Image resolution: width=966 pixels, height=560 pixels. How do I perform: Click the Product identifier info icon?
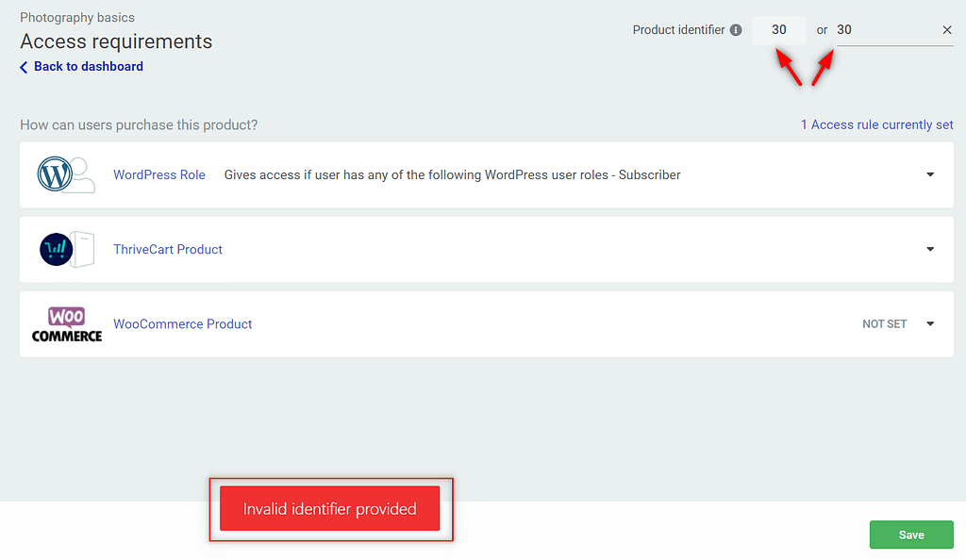(736, 30)
